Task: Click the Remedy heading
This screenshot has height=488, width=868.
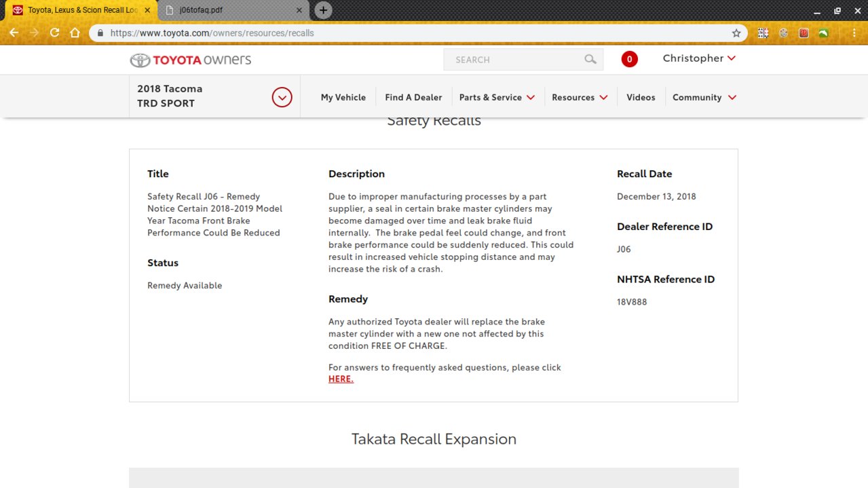Action: pos(348,299)
